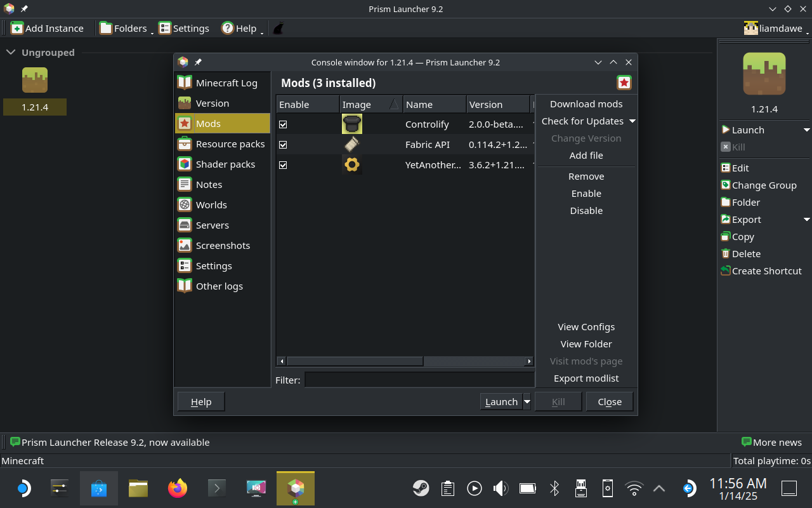
Task: Click the red star icon beside Mods header
Action: click(624, 83)
